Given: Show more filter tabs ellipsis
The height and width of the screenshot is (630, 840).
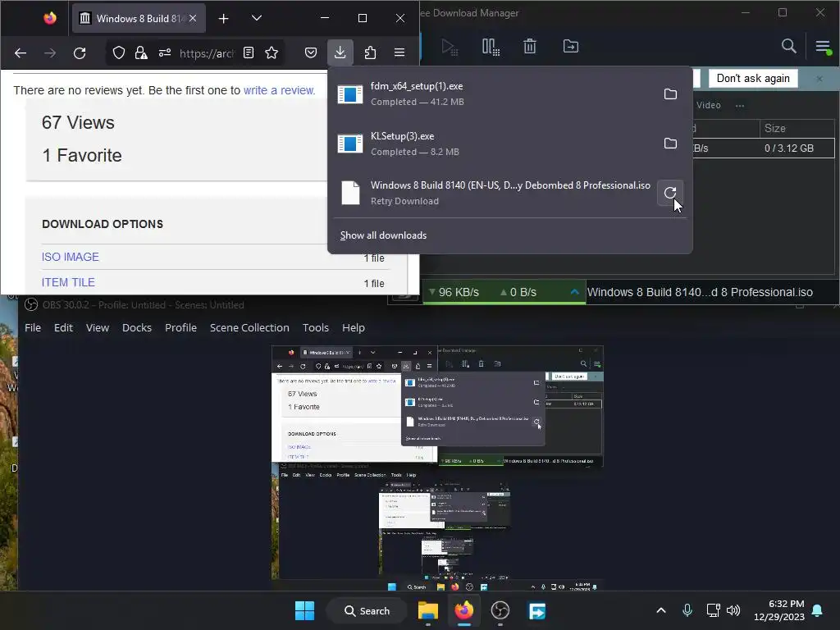Looking at the screenshot, I should tap(740, 106).
